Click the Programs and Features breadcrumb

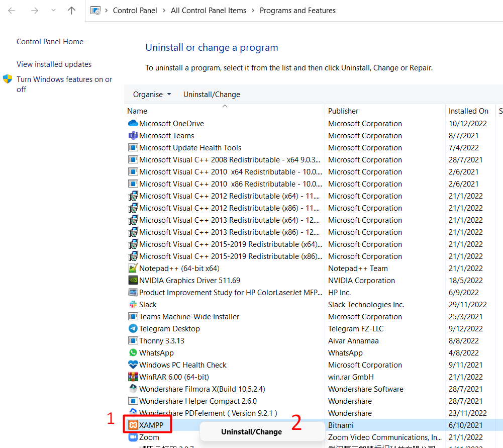pos(297,11)
